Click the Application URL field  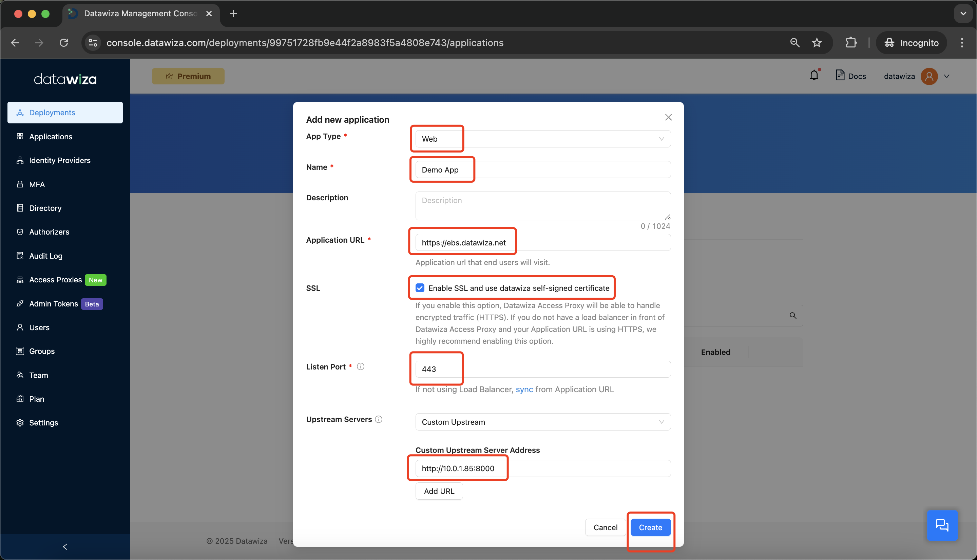tap(543, 243)
